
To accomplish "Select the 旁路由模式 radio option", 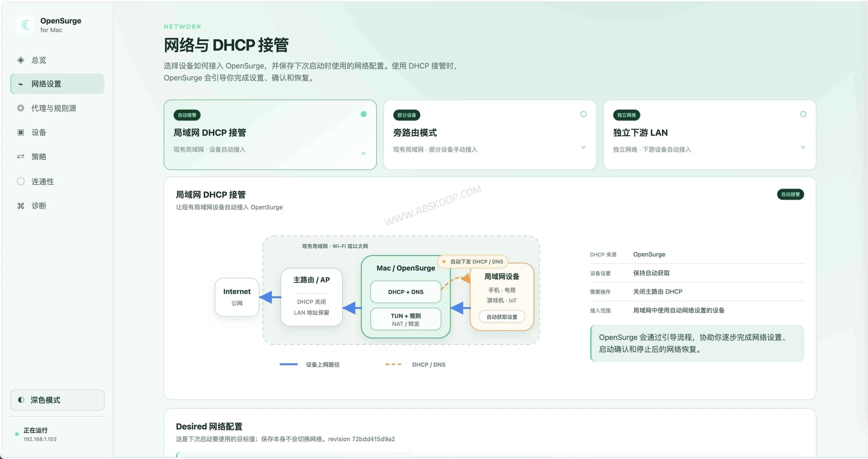I will click(583, 114).
